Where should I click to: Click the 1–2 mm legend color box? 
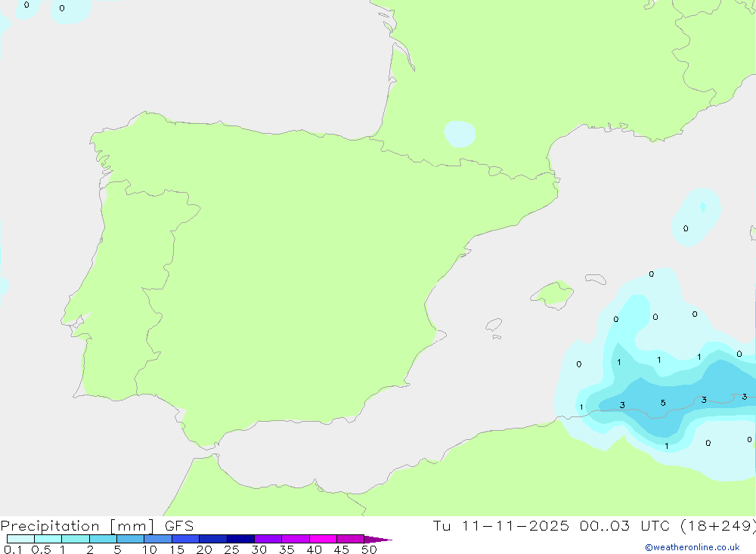pos(75,539)
